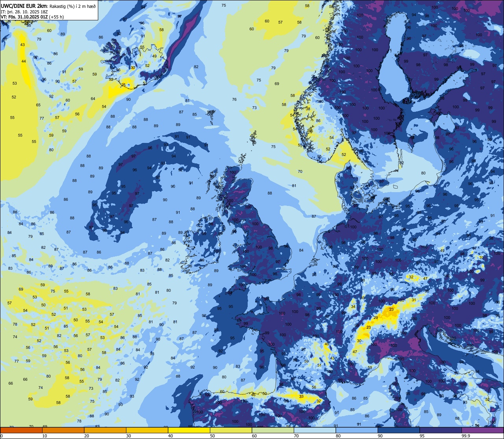504x439 pixels.
Task: Click the pale blue 70–80 legend swatch
Action: pos(315,430)
